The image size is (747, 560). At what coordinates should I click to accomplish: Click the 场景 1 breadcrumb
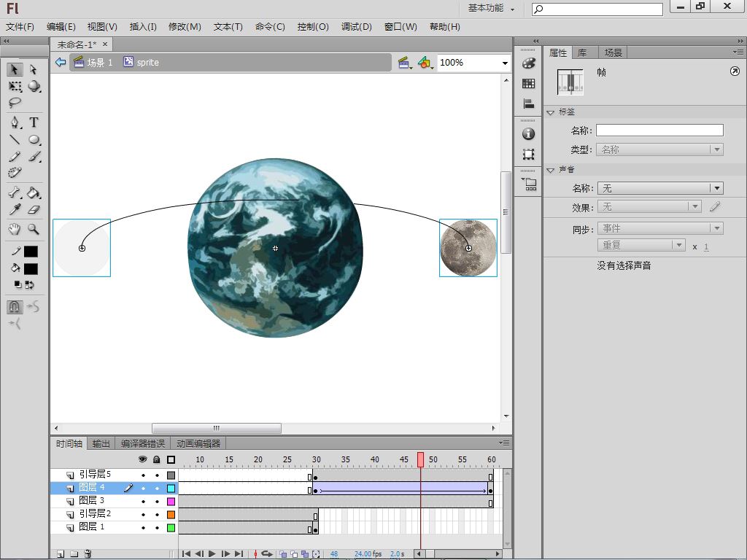tap(93, 63)
